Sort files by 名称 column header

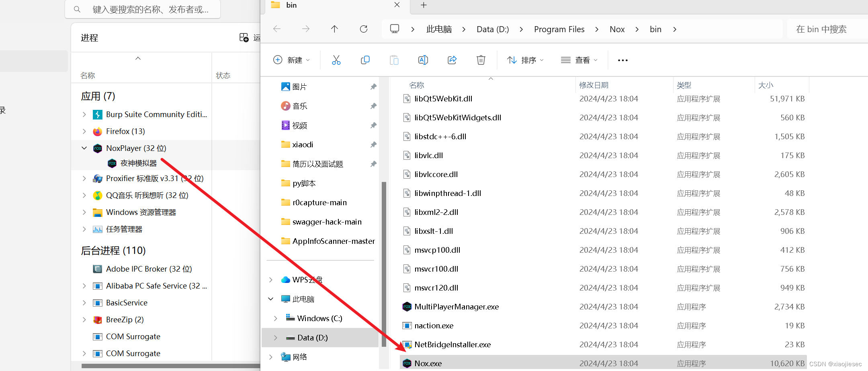pyautogui.click(x=417, y=85)
